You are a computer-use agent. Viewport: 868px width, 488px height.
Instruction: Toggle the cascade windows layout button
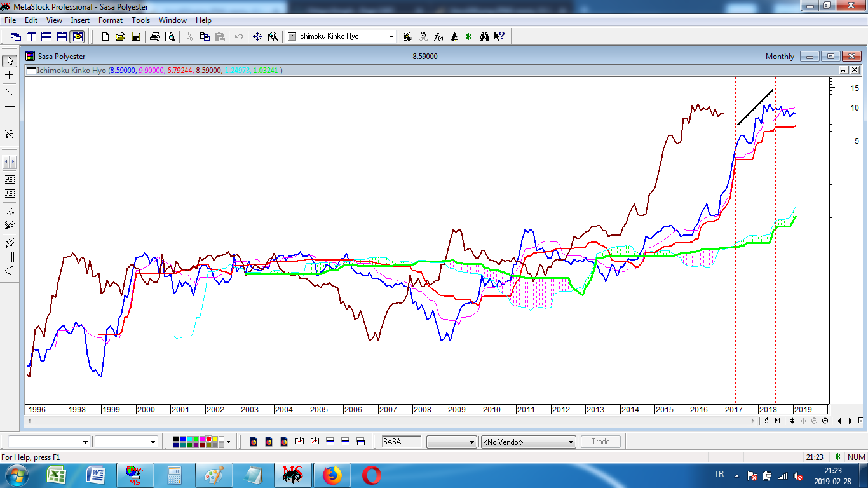point(16,37)
